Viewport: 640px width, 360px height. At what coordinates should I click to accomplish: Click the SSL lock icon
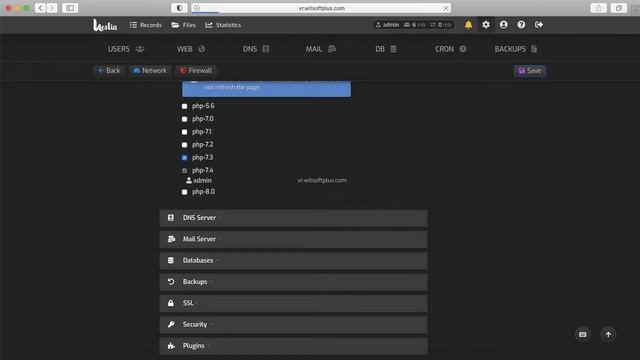coord(171,303)
